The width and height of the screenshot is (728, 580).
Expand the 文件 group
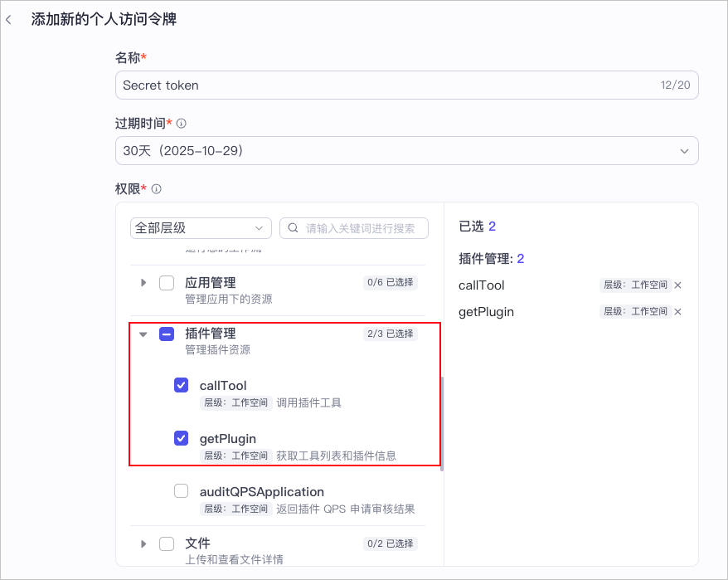pos(143,543)
